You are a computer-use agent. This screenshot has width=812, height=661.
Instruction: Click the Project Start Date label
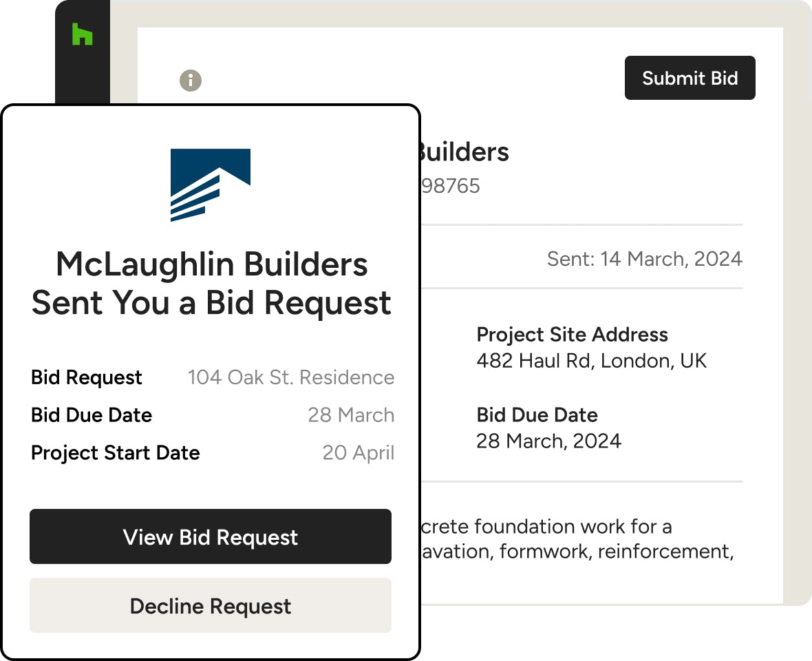[x=116, y=453]
